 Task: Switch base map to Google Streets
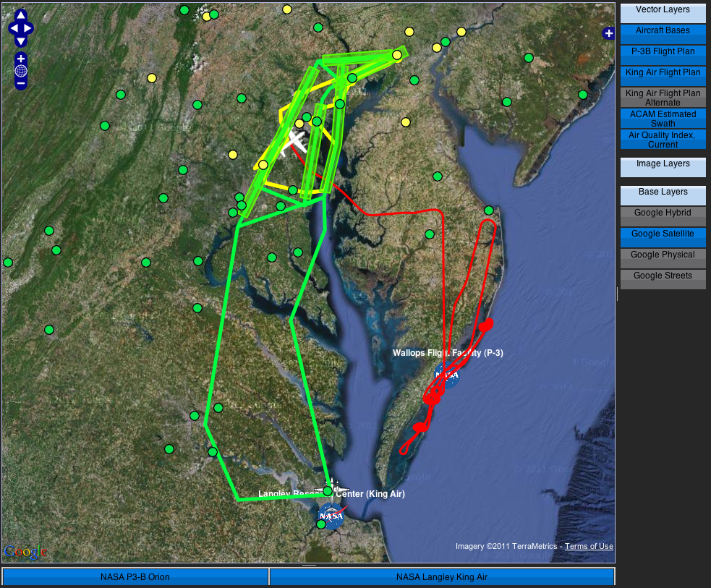[663, 276]
